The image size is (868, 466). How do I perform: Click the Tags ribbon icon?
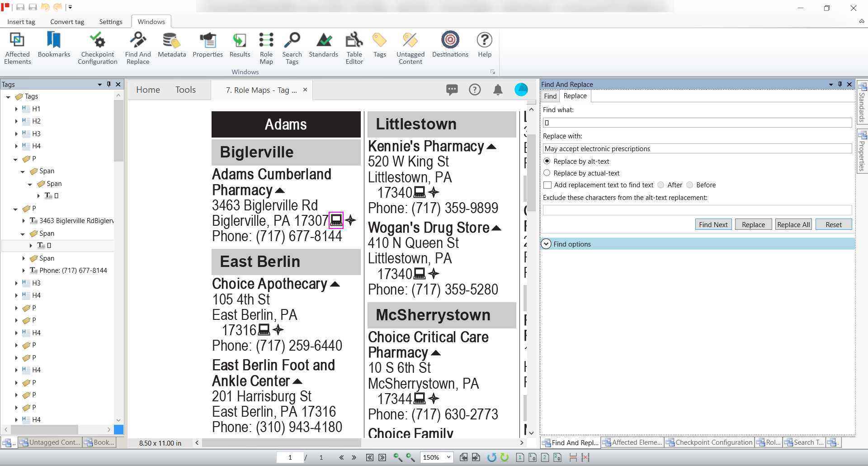point(380,45)
